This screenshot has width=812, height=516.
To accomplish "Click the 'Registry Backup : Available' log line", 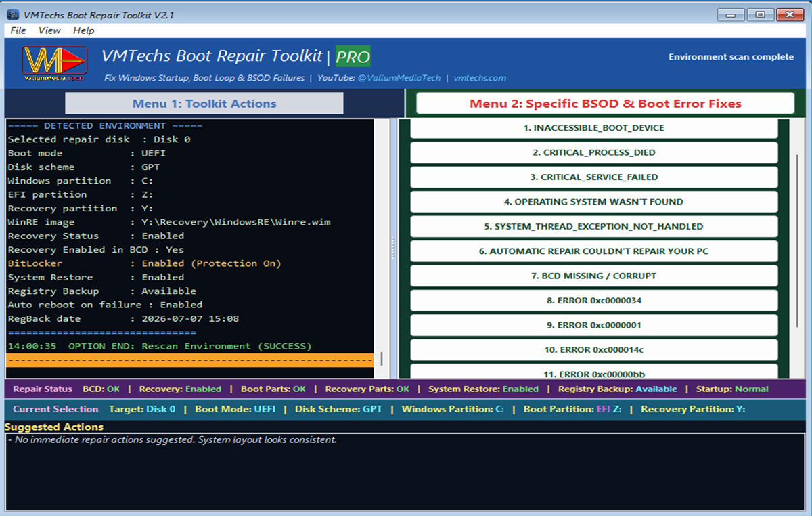I will click(x=102, y=291).
